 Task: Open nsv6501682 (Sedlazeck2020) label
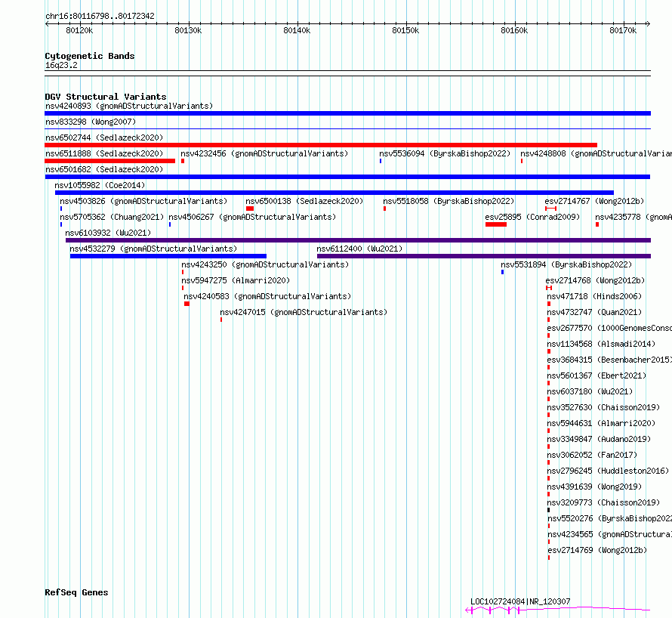point(104,169)
